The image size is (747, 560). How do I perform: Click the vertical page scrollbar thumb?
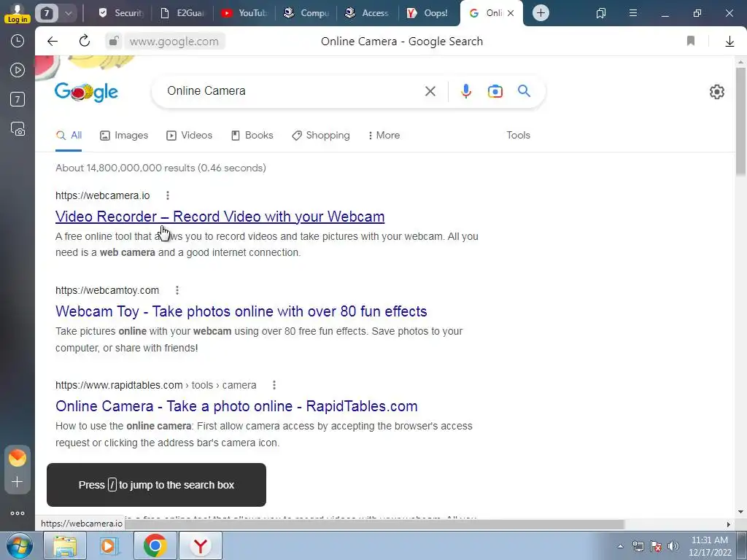click(740, 122)
